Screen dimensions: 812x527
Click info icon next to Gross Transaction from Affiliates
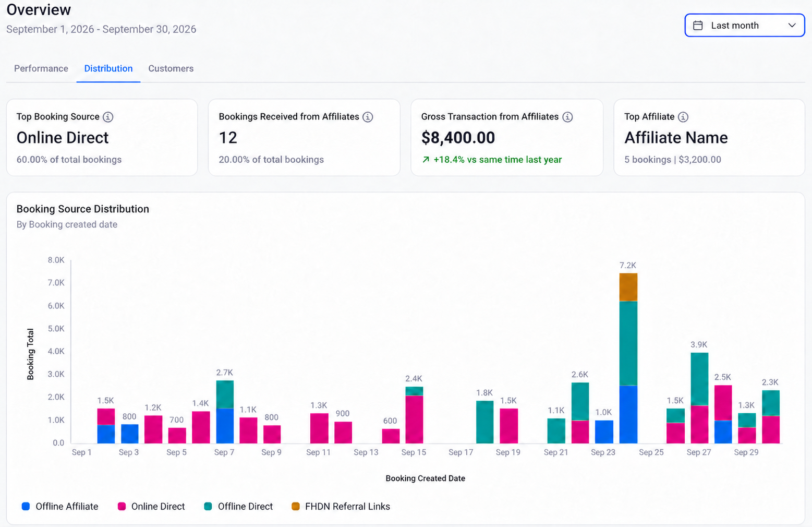pos(567,117)
